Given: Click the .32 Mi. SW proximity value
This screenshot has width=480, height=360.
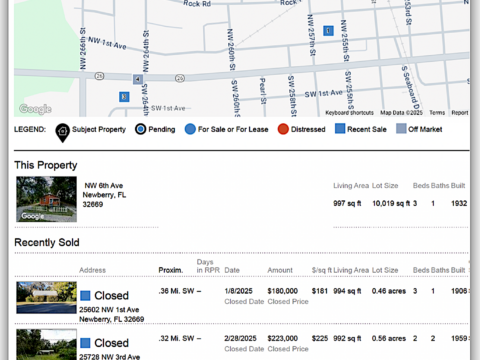Looking at the screenshot, I should pos(176,338).
